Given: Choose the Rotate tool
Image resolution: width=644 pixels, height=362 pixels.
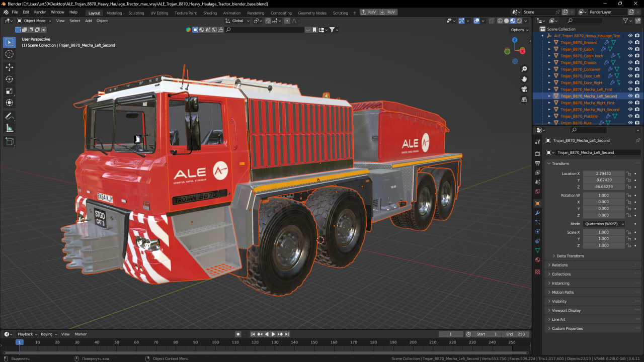Looking at the screenshot, I should click(9, 79).
